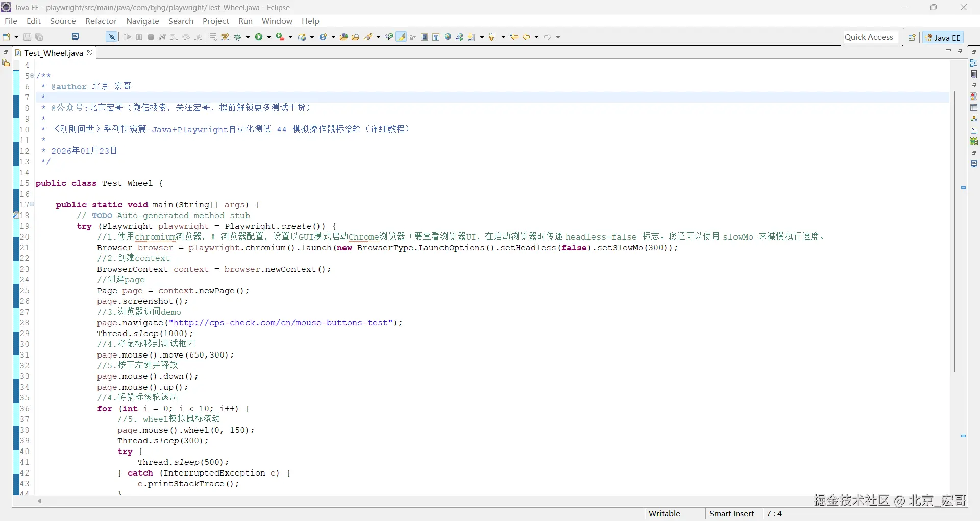Open the Help menu
980x521 pixels.
(x=310, y=21)
